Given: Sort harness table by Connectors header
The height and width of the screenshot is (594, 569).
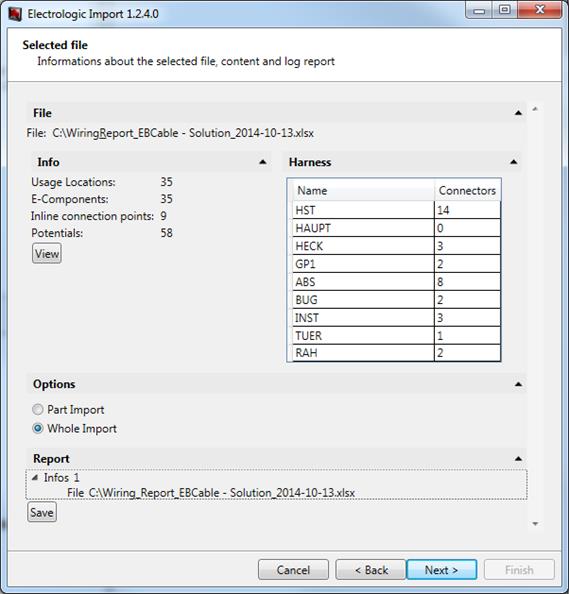Looking at the screenshot, I should [x=467, y=190].
